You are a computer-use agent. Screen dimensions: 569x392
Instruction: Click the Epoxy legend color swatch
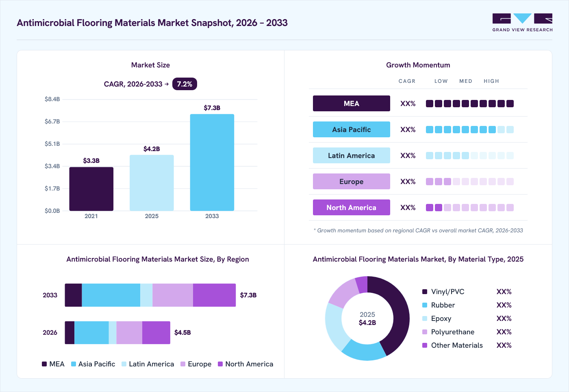pos(425,318)
